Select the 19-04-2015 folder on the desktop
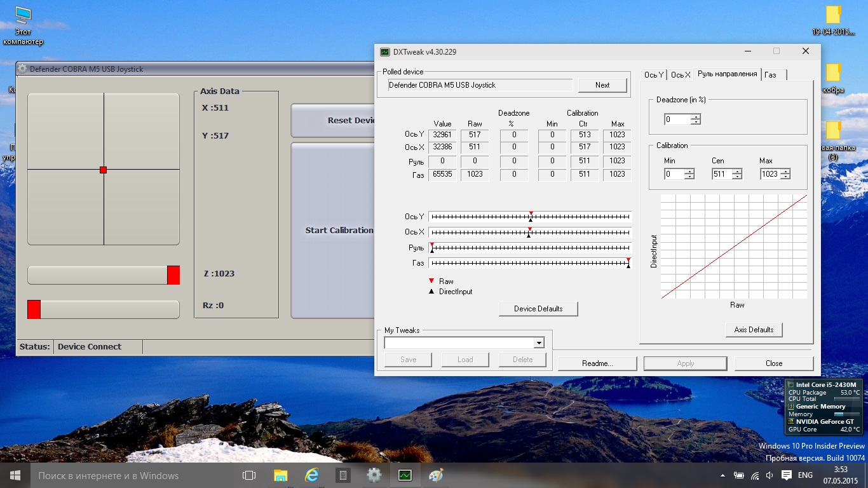The image size is (868, 488). (x=833, y=20)
